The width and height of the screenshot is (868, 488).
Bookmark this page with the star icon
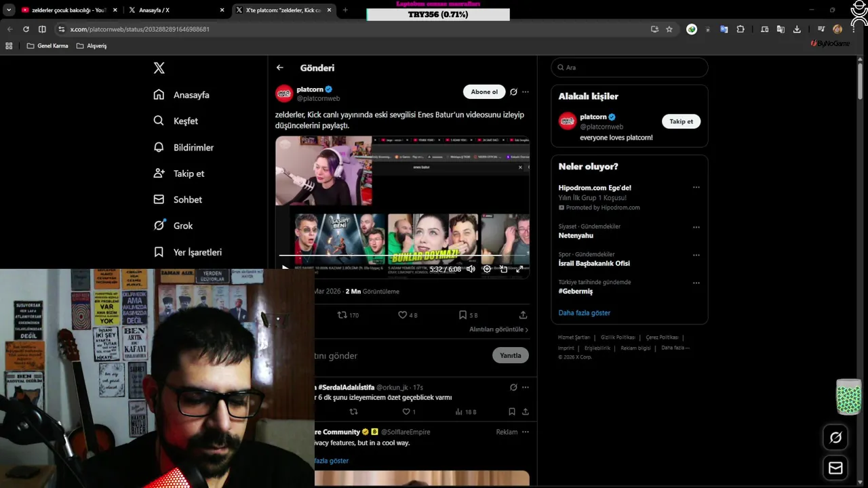point(669,29)
